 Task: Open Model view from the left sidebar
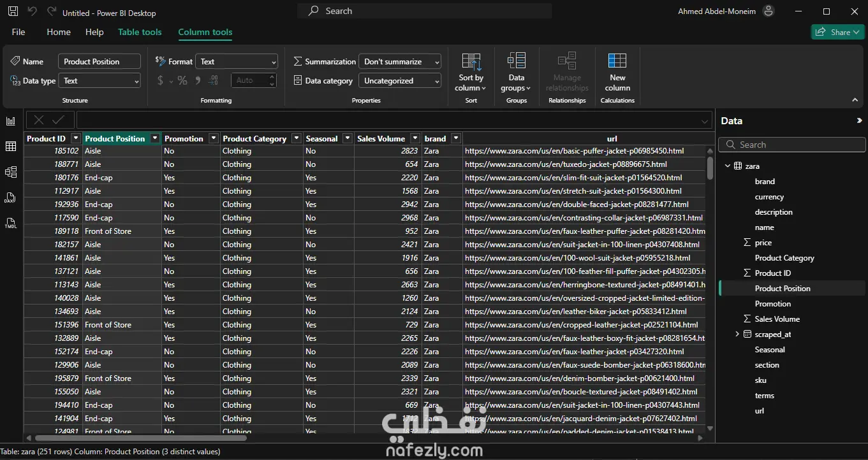coord(11,172)
